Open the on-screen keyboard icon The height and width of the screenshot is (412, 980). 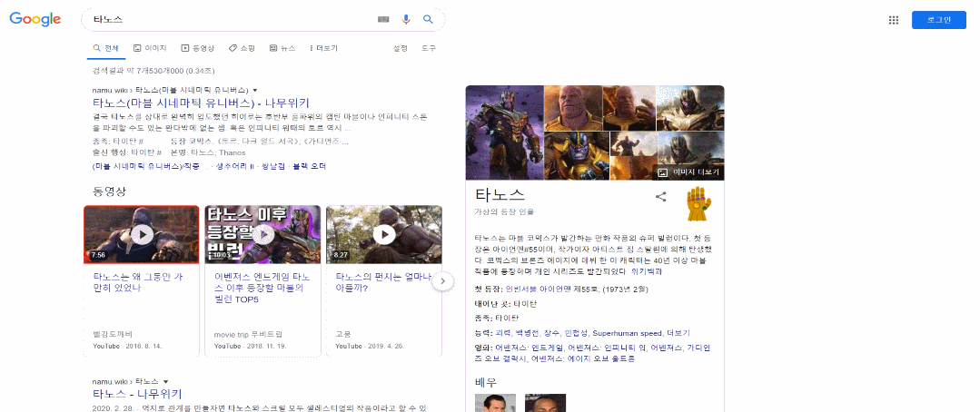(x=384, y=19)
